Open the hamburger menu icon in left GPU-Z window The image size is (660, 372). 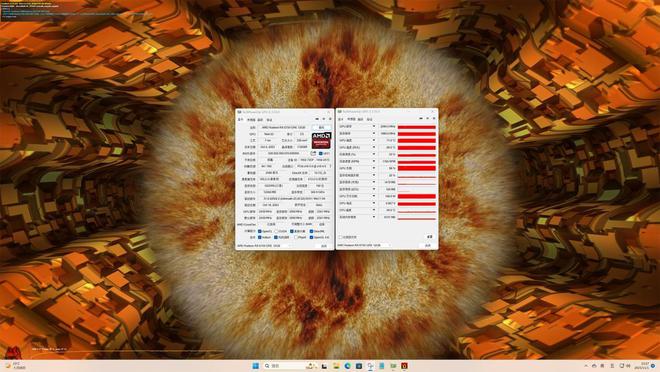pyautogui.click(x=330, y=119)
